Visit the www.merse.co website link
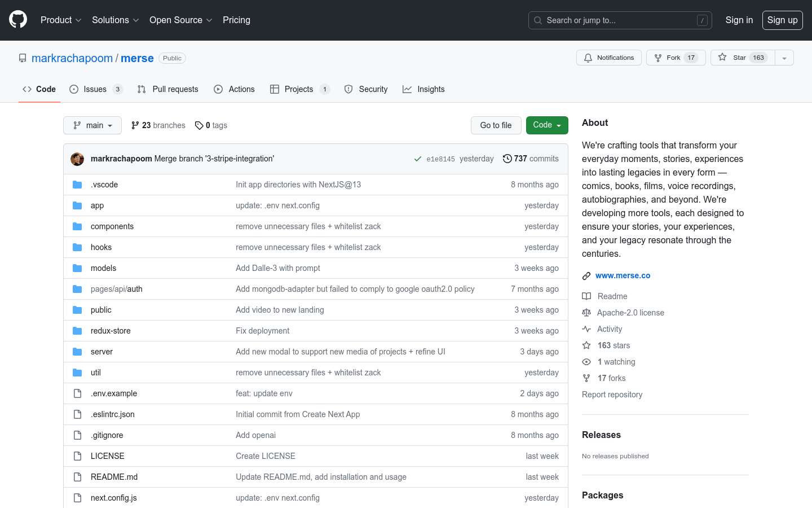This screenshot has width=812, height=508. tap(623, 275)
